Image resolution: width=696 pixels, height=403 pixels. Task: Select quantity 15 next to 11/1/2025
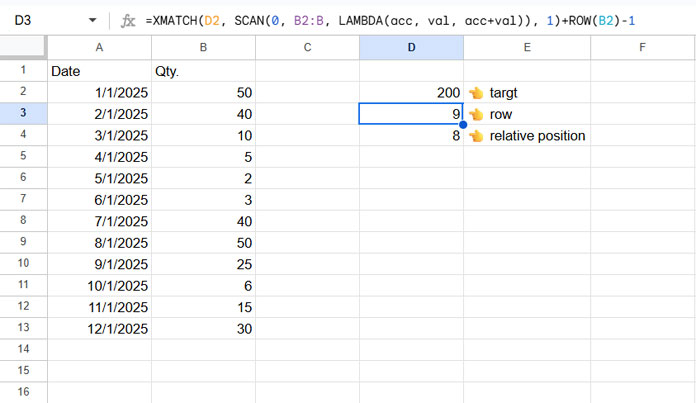[203, 307]
